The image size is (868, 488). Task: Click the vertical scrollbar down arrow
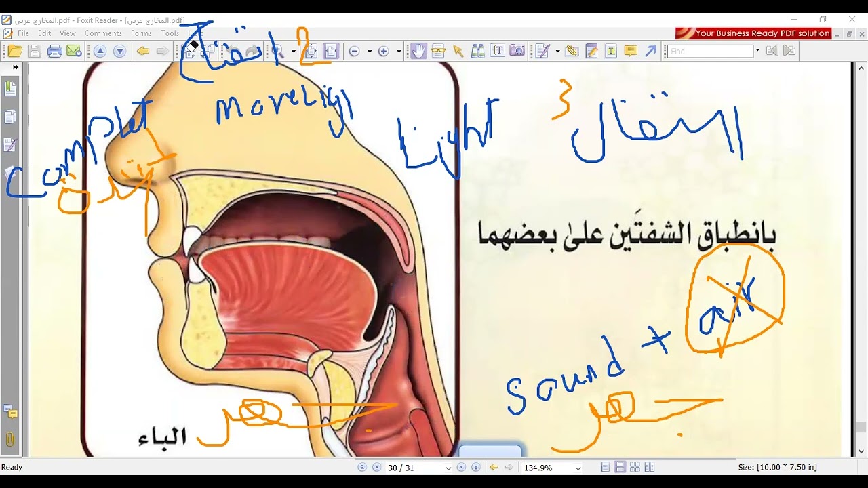[x=861, y=451]
